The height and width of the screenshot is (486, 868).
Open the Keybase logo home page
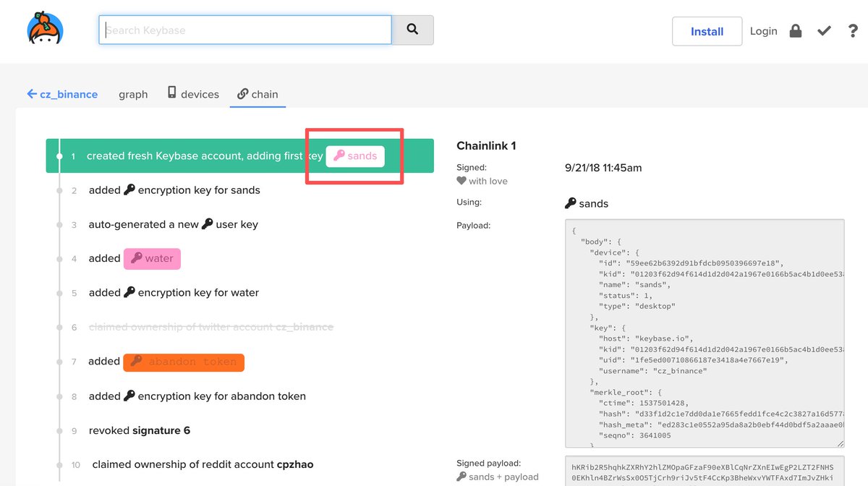click(45, 30)
